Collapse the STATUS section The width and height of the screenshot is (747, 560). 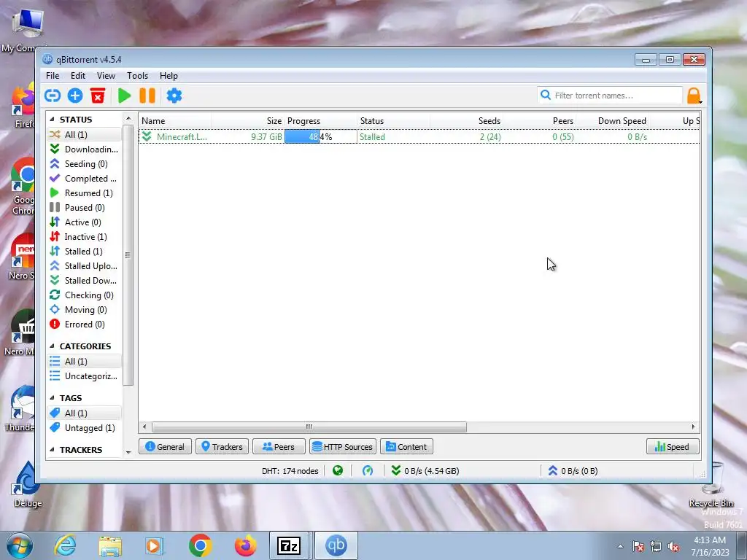[x=52, y=120]
